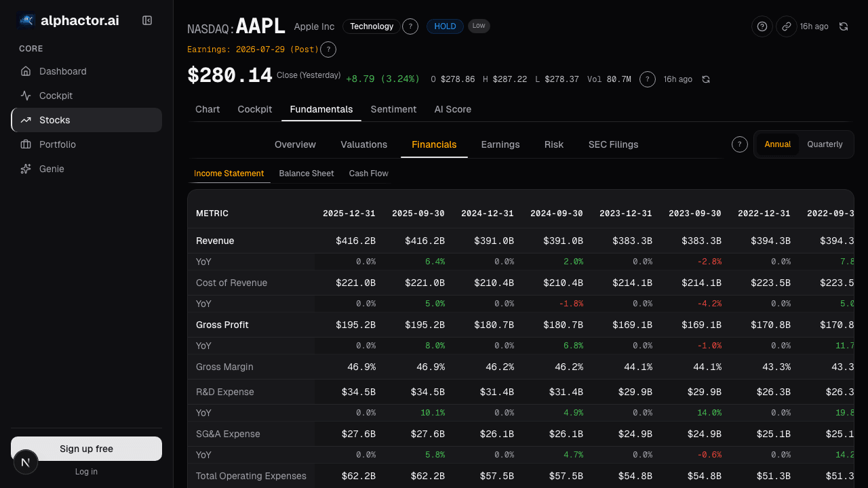This screenshot has height=488, width=868.
Task: Open the AI Score tab
Action: 453,109
